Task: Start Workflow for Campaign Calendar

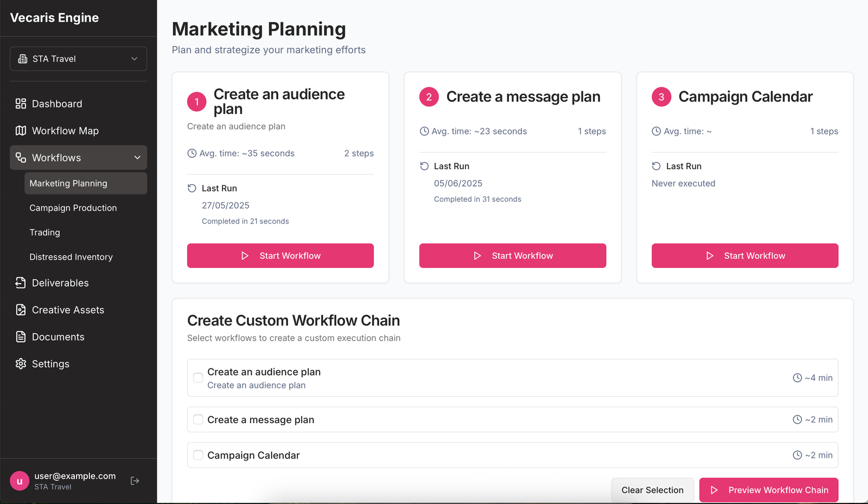Action: point(744,256)
